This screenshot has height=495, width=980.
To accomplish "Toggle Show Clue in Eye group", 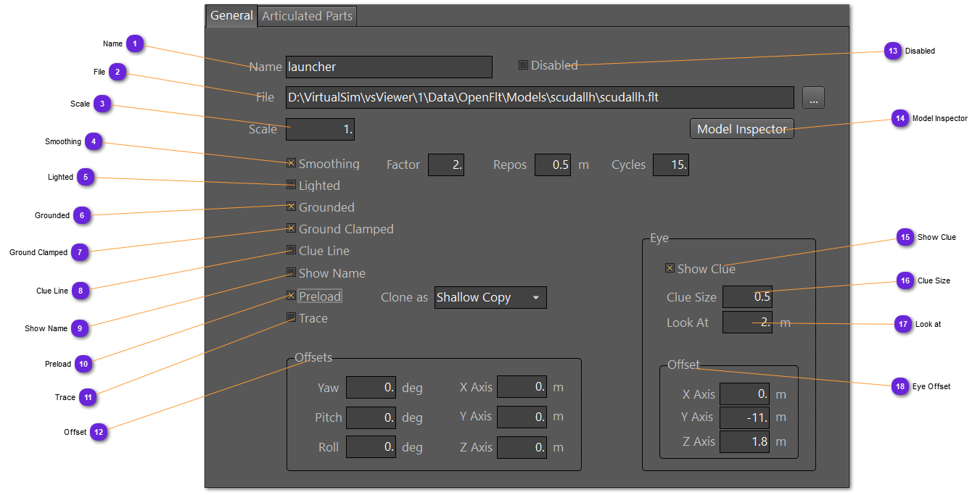I will (670, 269).
